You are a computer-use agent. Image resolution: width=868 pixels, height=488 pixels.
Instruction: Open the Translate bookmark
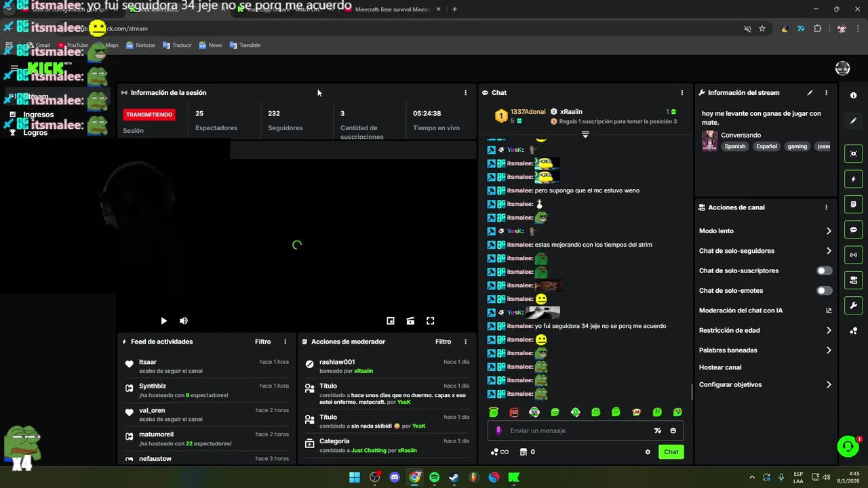pyautogui.click(x=245, y=45)
